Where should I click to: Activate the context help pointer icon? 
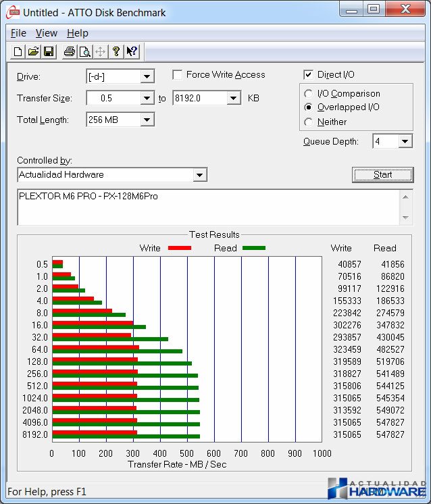132,52
